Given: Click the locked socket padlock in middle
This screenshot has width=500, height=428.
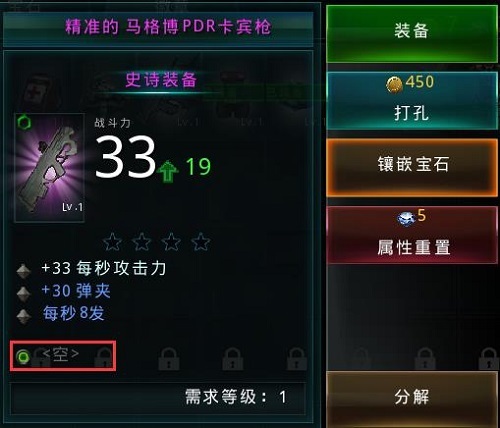Looking at the screenshot, I should pyautogui.click(x=233, y=359).
